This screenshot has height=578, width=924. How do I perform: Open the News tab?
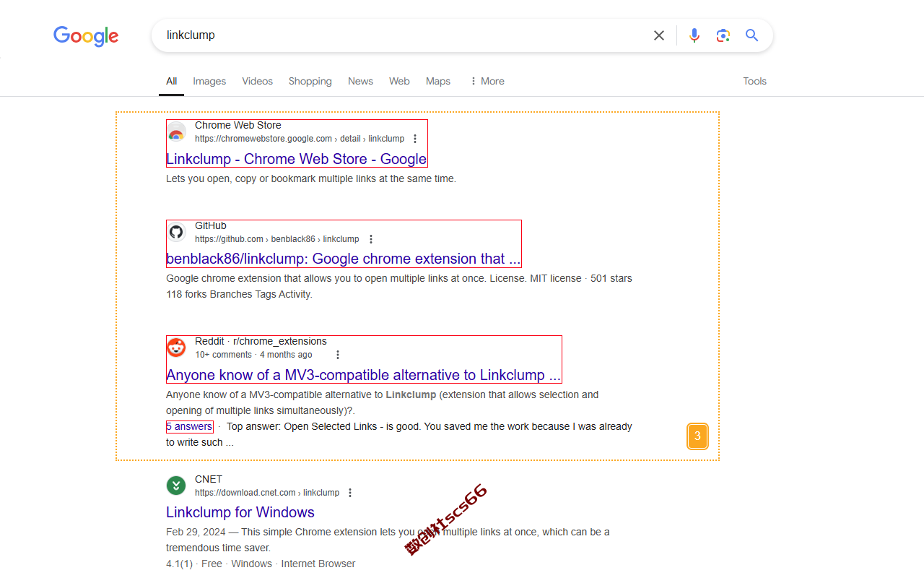pos(360,81)
